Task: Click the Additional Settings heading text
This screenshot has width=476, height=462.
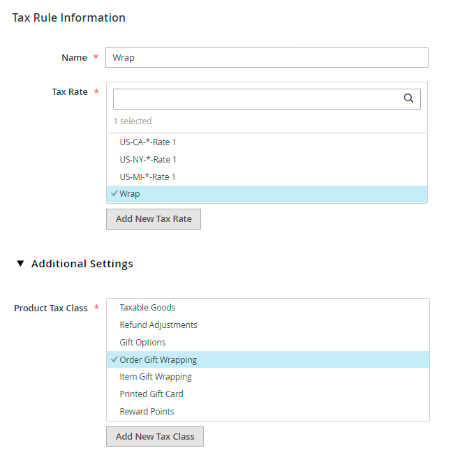Action: tap(82, 264)
